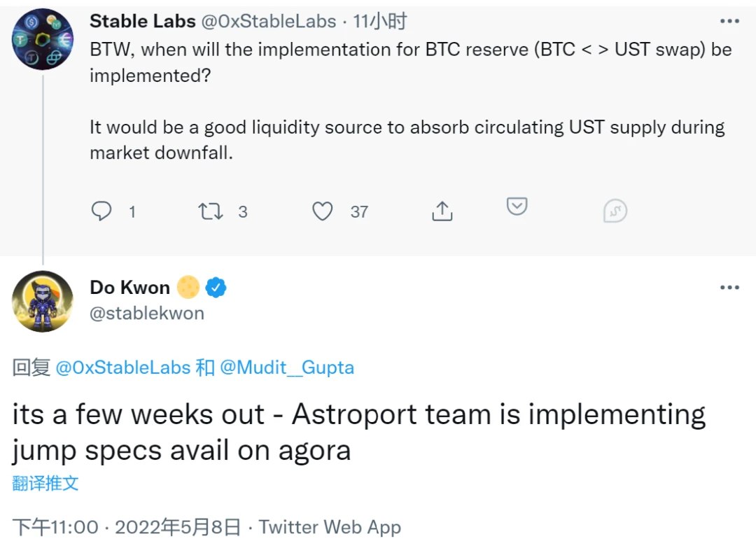Click the yellow moon emoji beside Do Kwon
This screenshot has height=548, width=756.
pos(188,288)
